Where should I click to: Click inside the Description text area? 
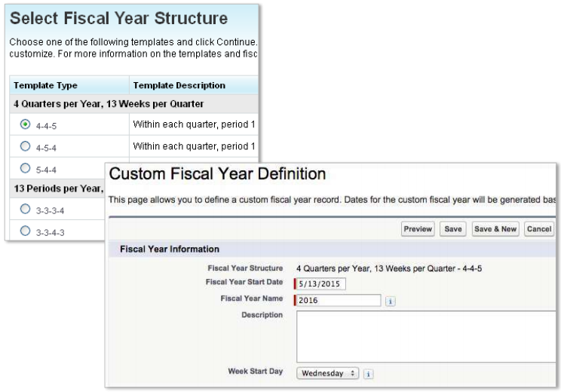(426, 336)
